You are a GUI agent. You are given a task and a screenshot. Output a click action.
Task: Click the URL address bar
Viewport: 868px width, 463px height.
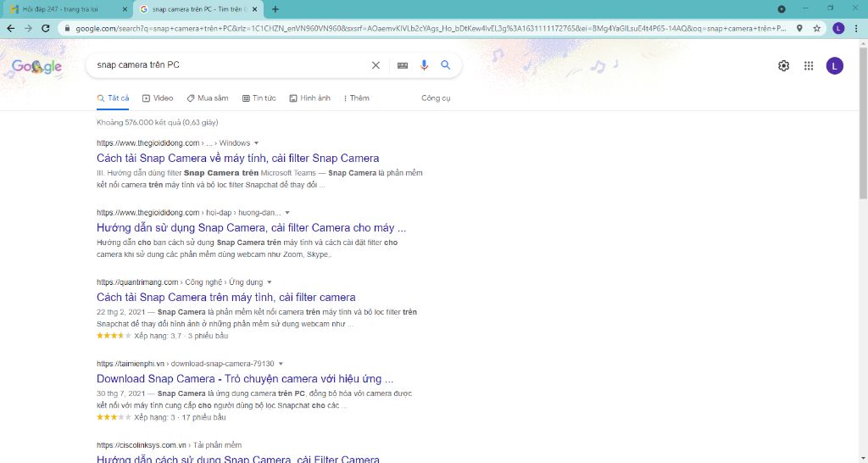pos(431,28)
